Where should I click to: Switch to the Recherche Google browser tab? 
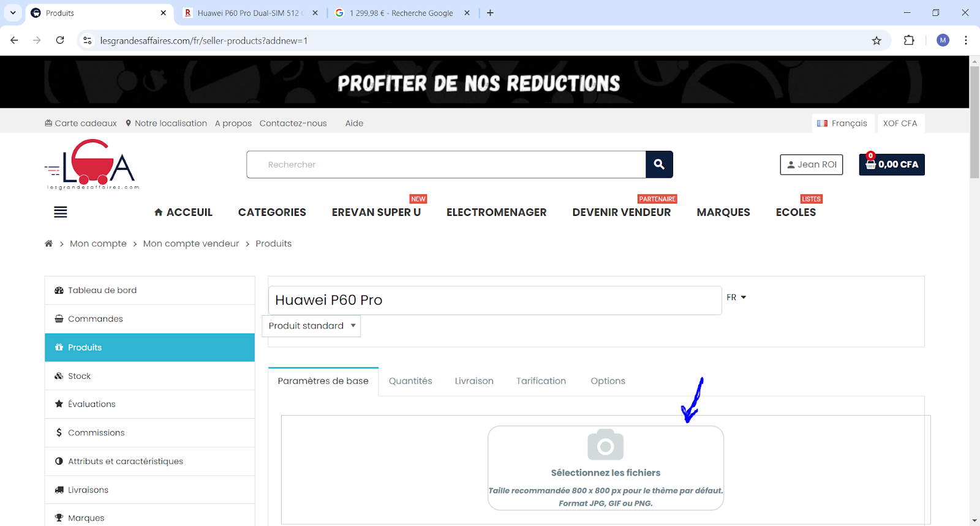tap(401, 13)
